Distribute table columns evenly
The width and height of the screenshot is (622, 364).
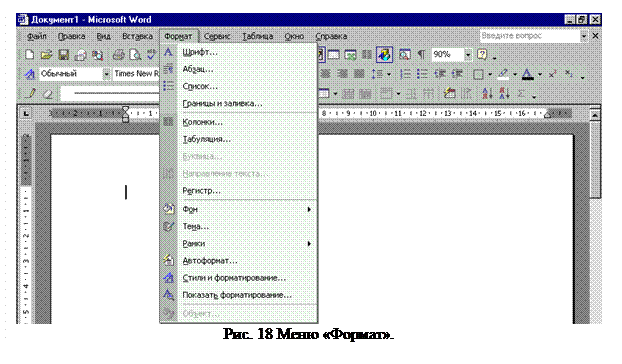[428, 94]
